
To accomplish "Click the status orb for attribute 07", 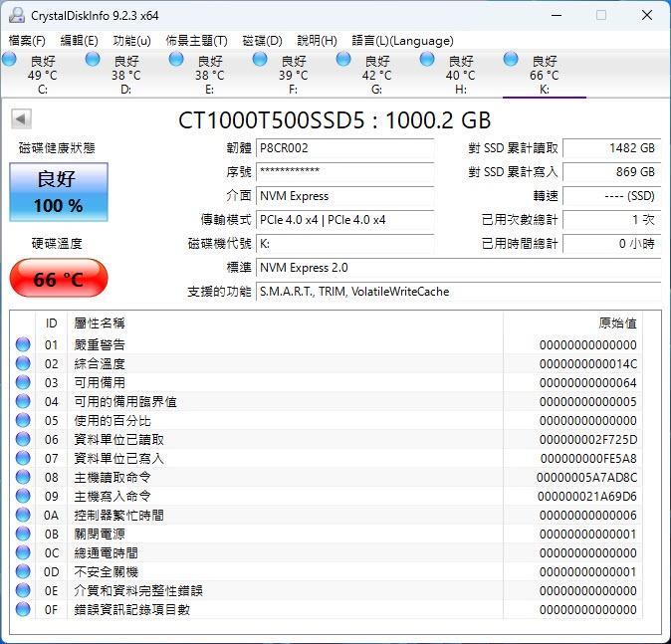I will [x=23, y=458].
